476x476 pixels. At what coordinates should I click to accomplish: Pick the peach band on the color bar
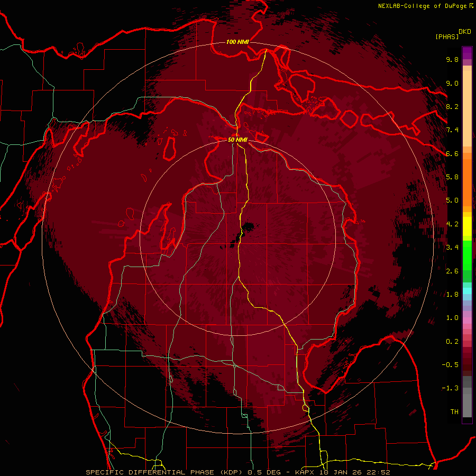467,109
